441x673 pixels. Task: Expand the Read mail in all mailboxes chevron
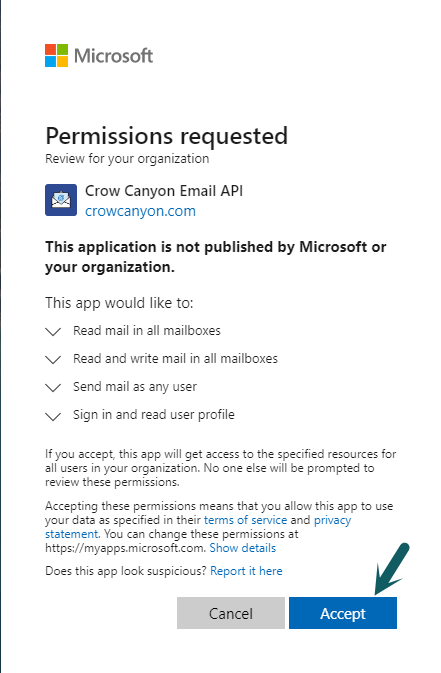53,332
